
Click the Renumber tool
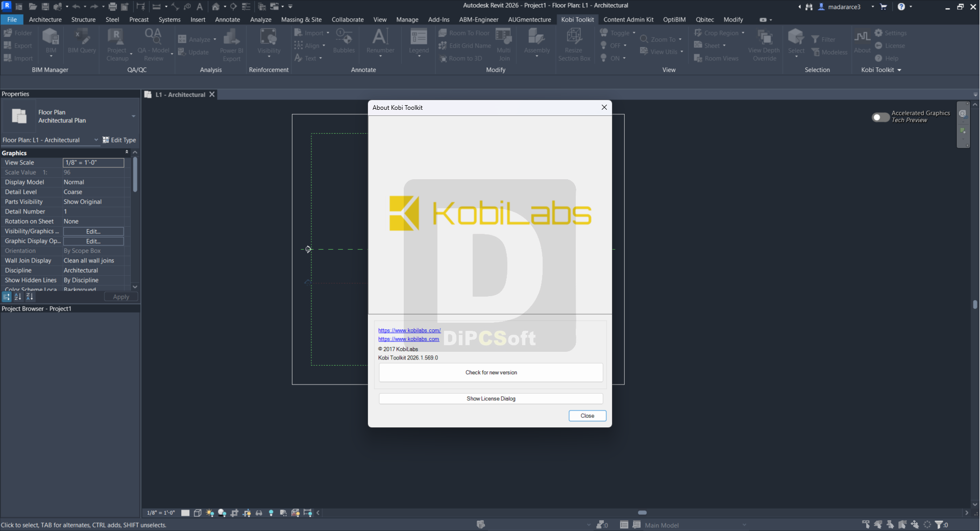(x=380, y=42)
